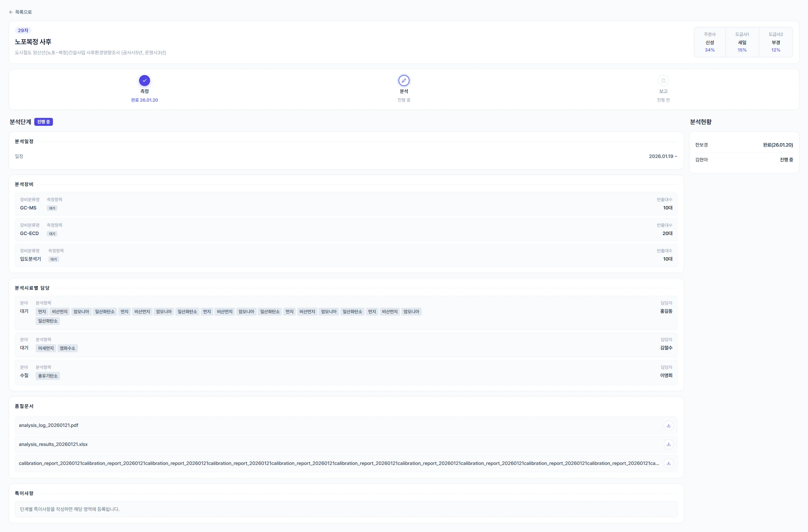This screenshot has height=532, width=808.
Task: Click the 김현아 진행 중 status row
Action: click(x=744, y=160)
